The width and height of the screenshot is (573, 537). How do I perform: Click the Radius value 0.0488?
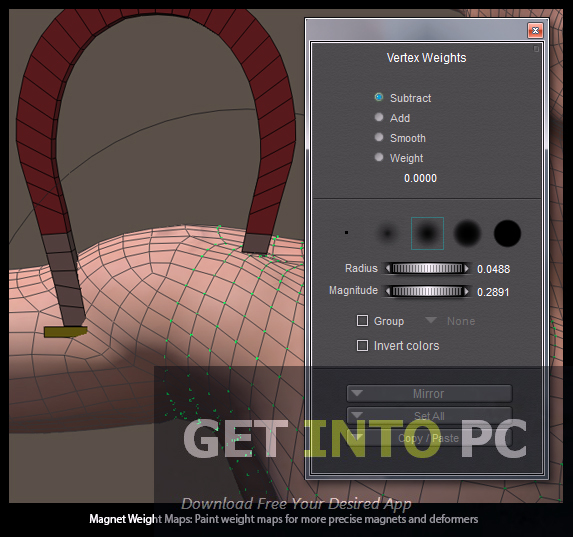(x=493, y=269)
